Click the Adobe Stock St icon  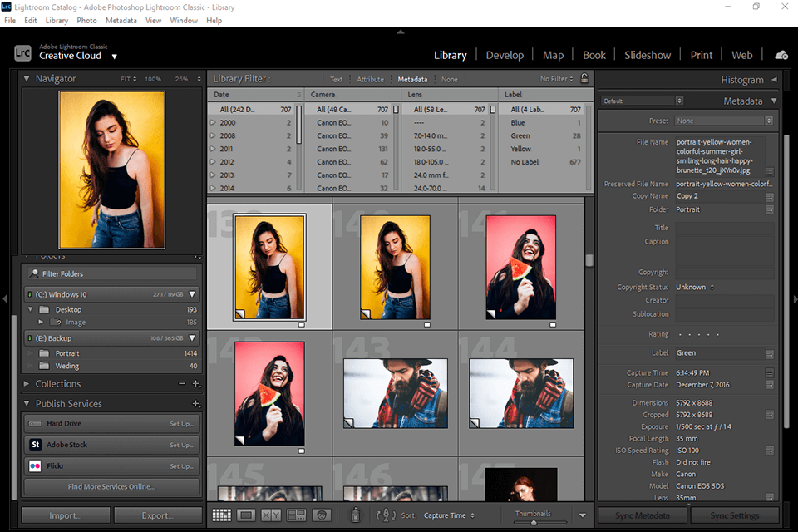tap(35, 445)
